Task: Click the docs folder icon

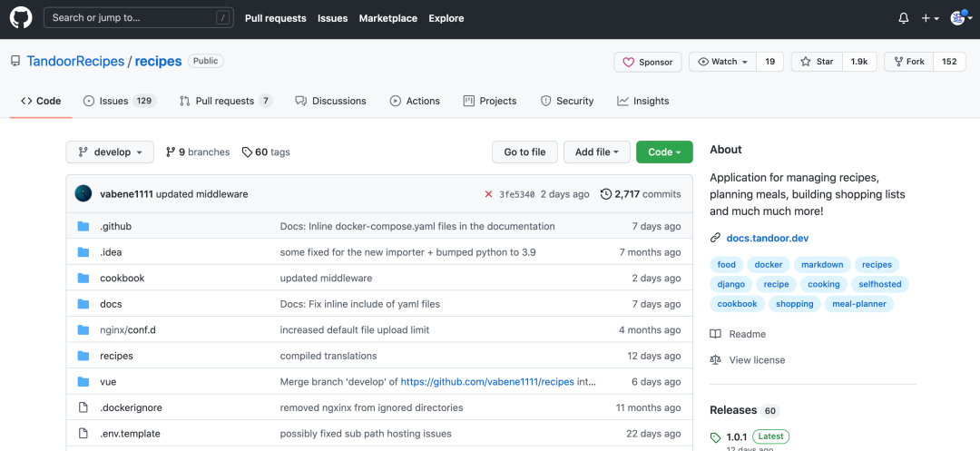Action: (x=83, y=304)
